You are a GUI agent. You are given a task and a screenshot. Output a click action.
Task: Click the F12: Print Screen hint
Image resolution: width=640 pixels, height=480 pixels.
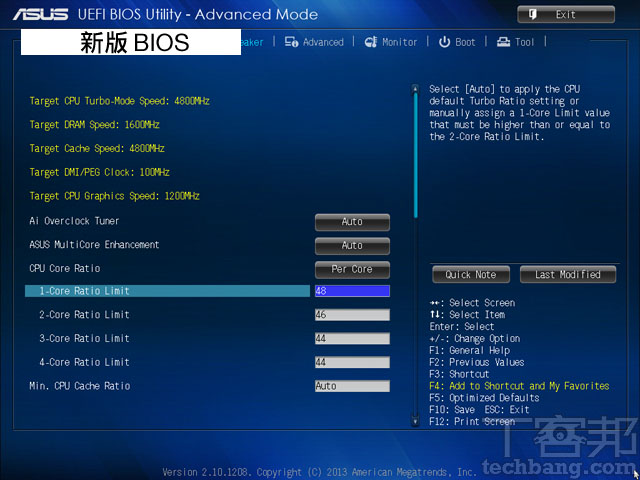[x=472, y=422]
